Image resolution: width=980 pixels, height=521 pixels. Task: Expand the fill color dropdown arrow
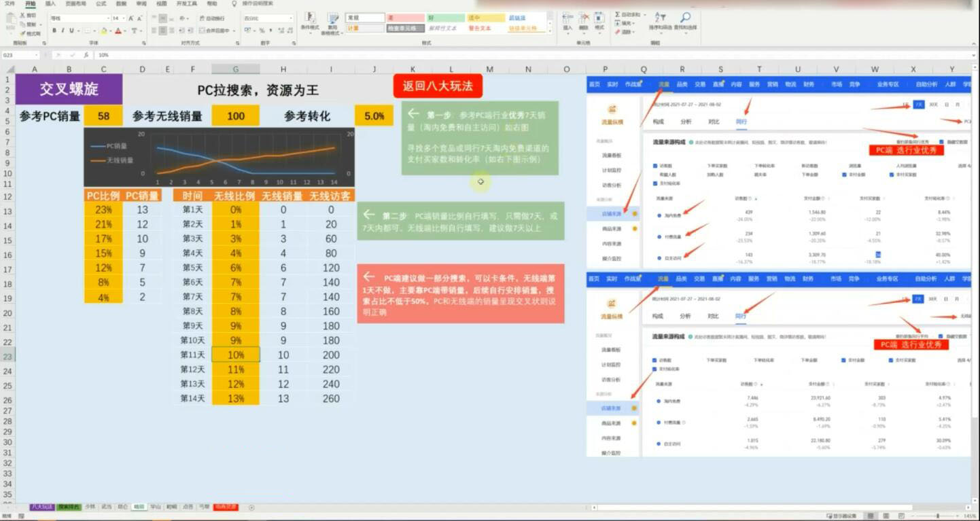111,30
